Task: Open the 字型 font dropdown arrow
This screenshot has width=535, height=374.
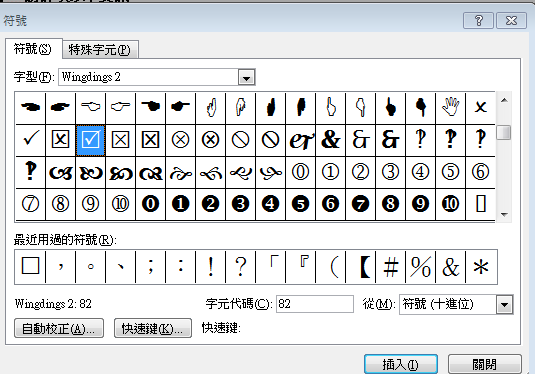Action: pyautogui.click(x=246, y=77)
